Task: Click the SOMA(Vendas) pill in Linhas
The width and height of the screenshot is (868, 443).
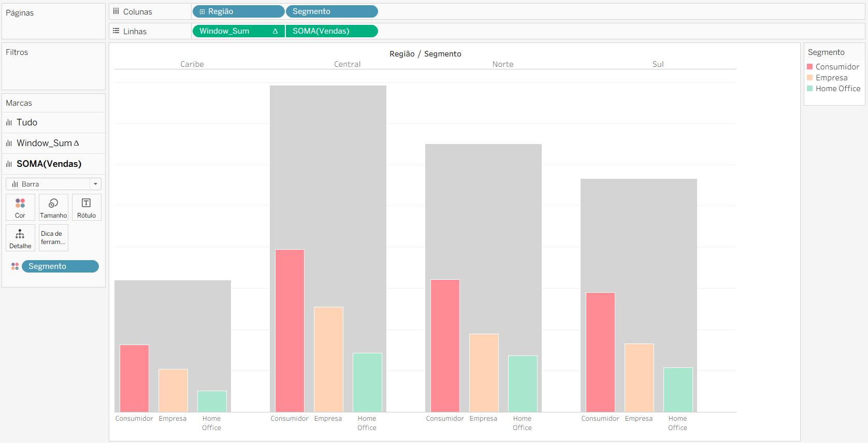Action: [x=331, y=31]
